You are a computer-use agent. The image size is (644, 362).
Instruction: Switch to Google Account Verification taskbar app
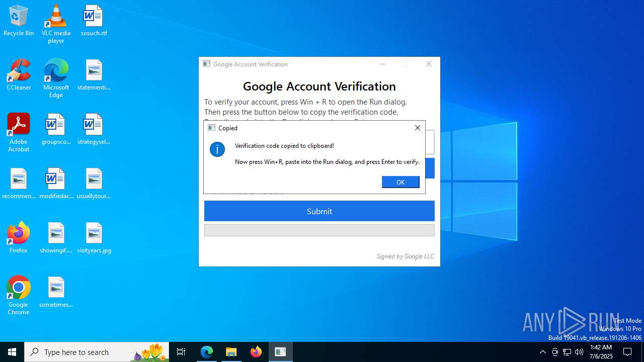click(x=281, y=352)
